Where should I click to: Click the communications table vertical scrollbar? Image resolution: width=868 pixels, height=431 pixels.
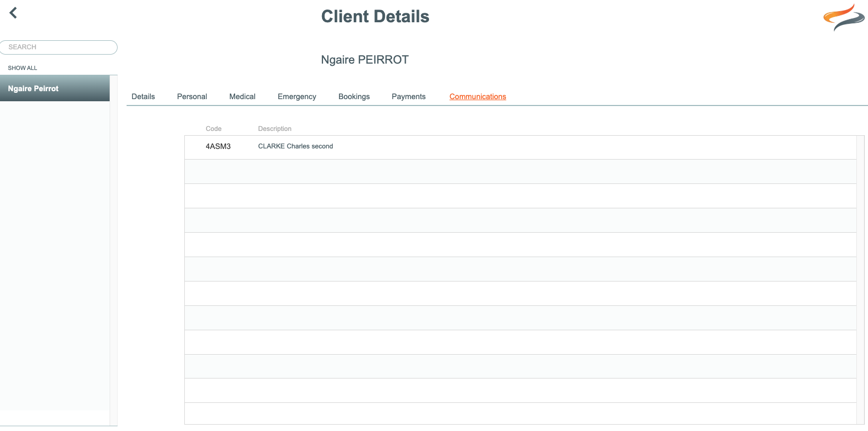click(861, 280)
